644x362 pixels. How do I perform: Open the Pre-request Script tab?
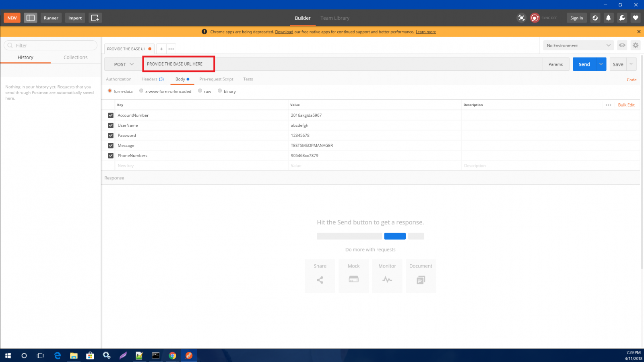[216, 79]
